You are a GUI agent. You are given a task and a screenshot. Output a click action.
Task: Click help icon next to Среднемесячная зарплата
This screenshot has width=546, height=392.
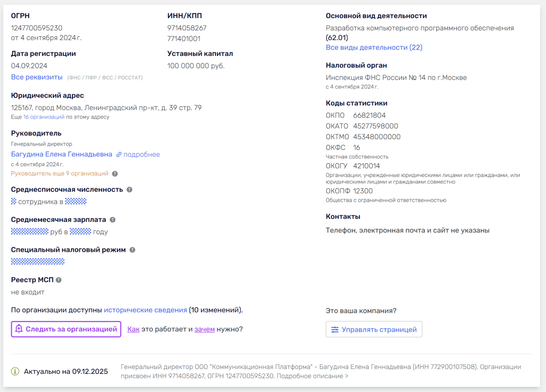point(113,220)
